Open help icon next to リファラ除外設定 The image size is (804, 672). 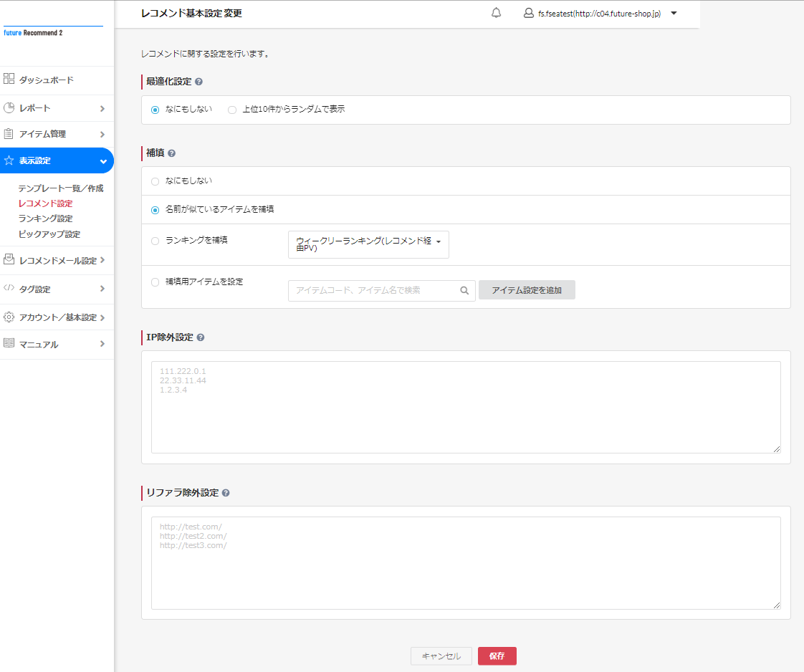[x=226, y=493]
